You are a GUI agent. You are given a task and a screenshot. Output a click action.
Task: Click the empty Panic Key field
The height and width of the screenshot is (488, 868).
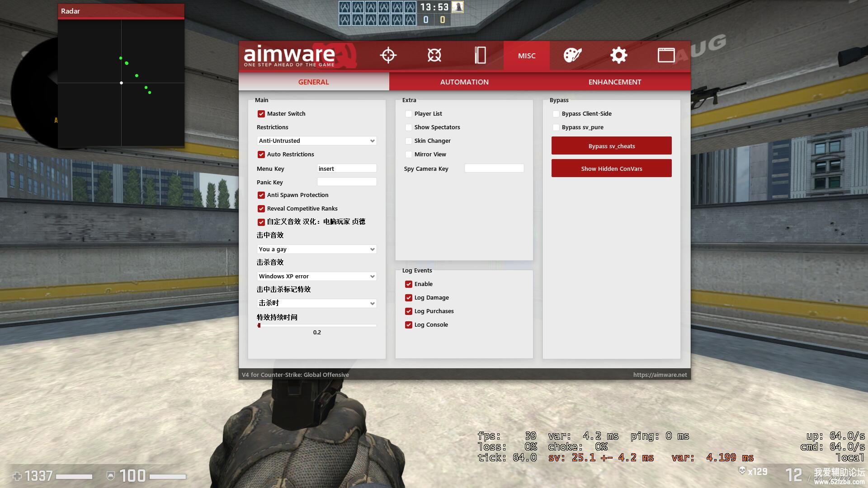pos(347,182)
